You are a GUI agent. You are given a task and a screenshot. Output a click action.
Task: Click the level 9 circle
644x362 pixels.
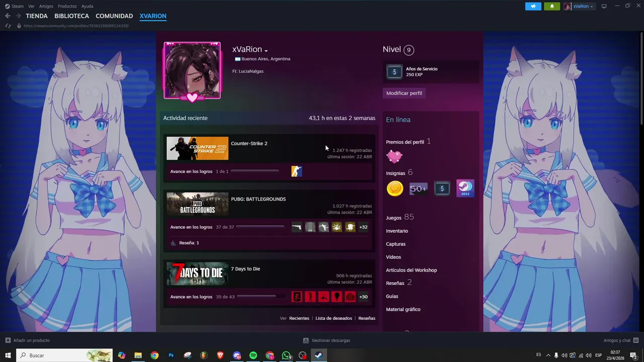pyautogui.click(x=409, y=50)
